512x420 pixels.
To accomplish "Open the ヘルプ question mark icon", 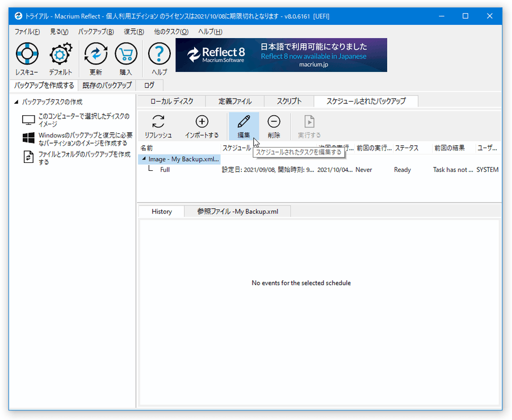I will tap(159, 54).
